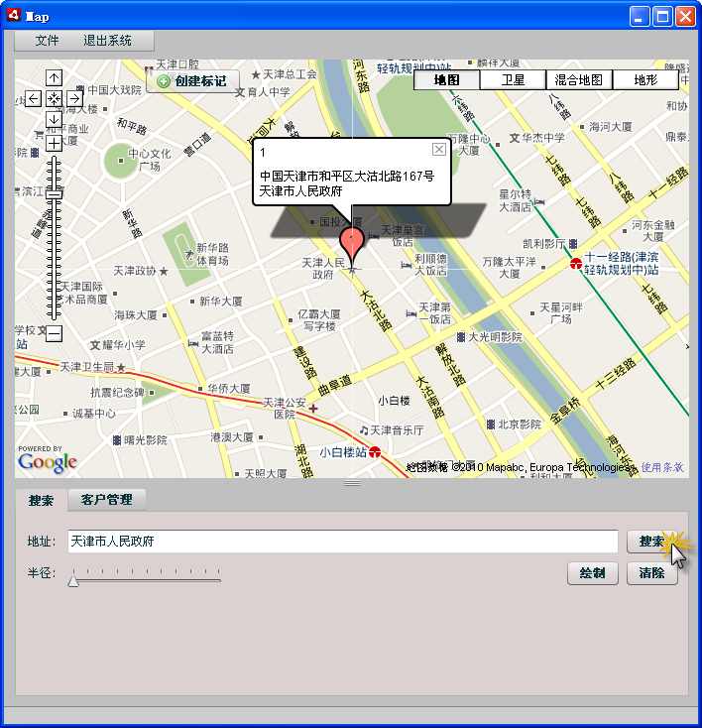
Task: Open the 文件 menu
Action: coord(47,41)
